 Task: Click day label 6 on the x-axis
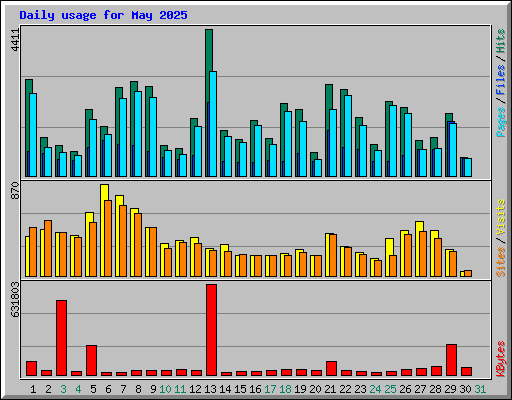108,389
